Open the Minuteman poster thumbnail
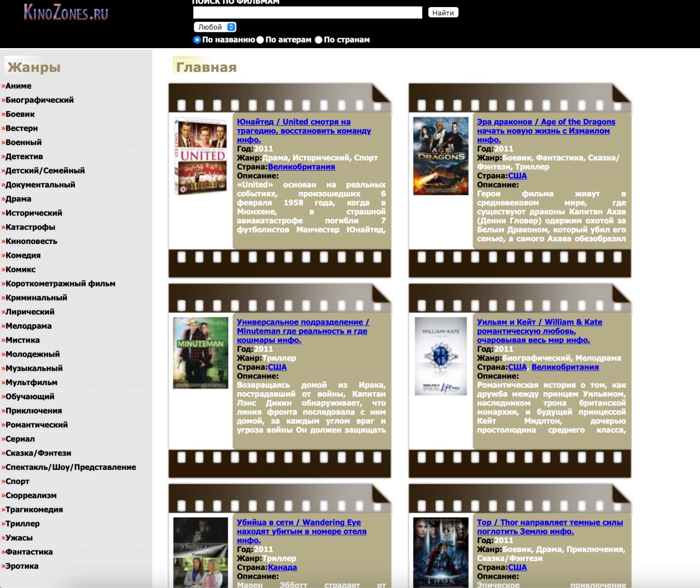Screen dimensions: 700x588 pos(201,353)
